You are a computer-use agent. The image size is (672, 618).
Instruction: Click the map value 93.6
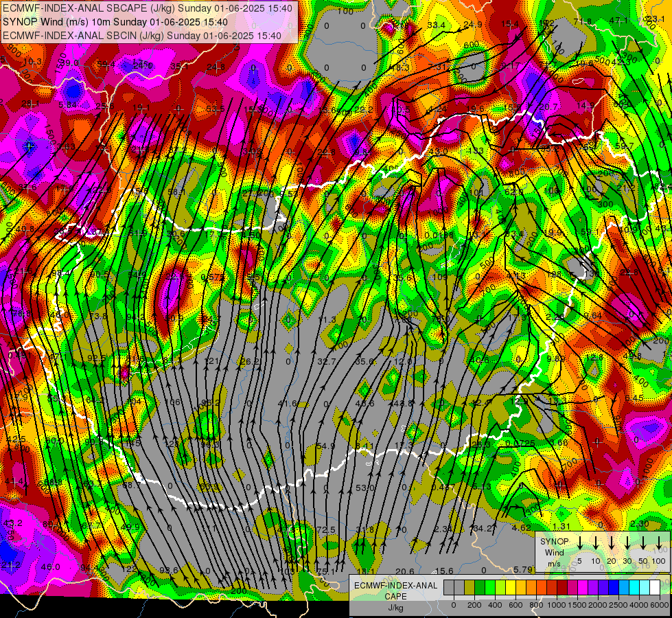pyautogui.click(x=168, y=570)
